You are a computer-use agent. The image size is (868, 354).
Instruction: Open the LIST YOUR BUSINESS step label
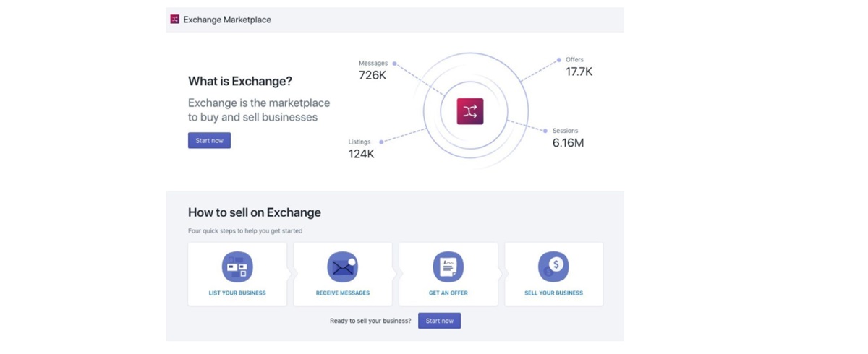(x=237, y=293)
